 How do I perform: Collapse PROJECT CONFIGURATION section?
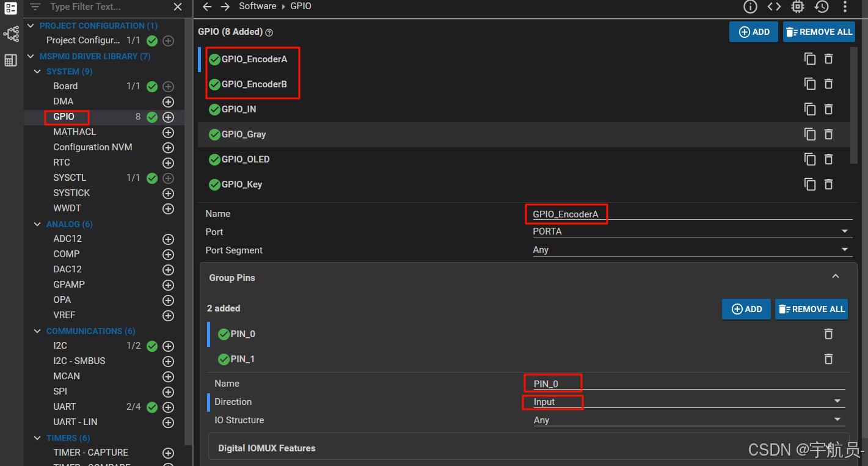click(x=31, y=26)
